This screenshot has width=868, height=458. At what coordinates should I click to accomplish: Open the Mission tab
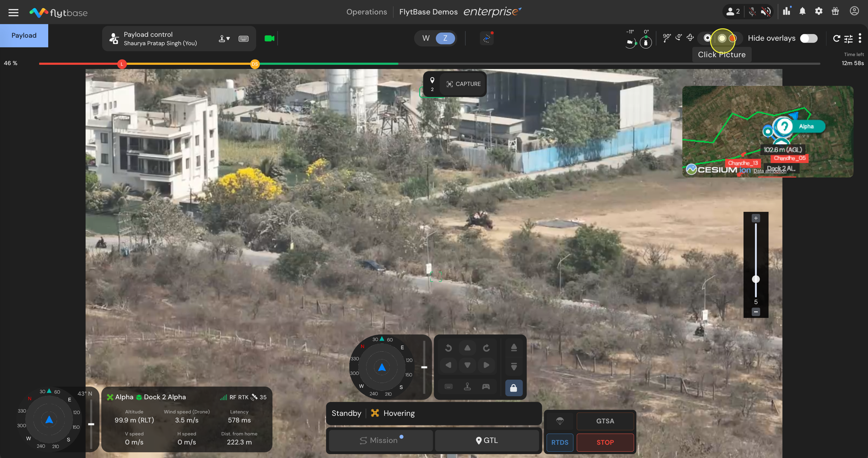(x=381, y=440)
